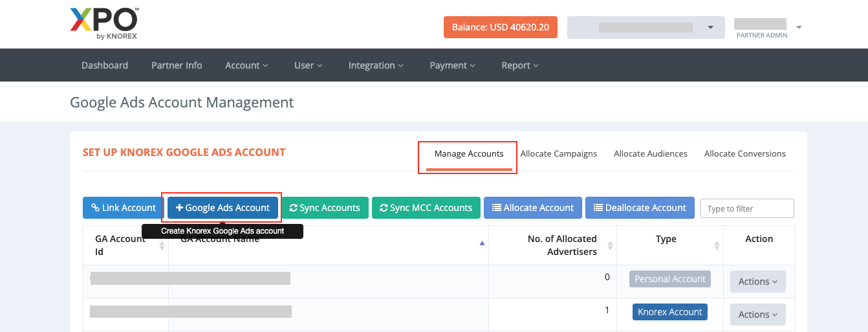Open Actions dropdown for Knorex Account row

click(757, 315)
